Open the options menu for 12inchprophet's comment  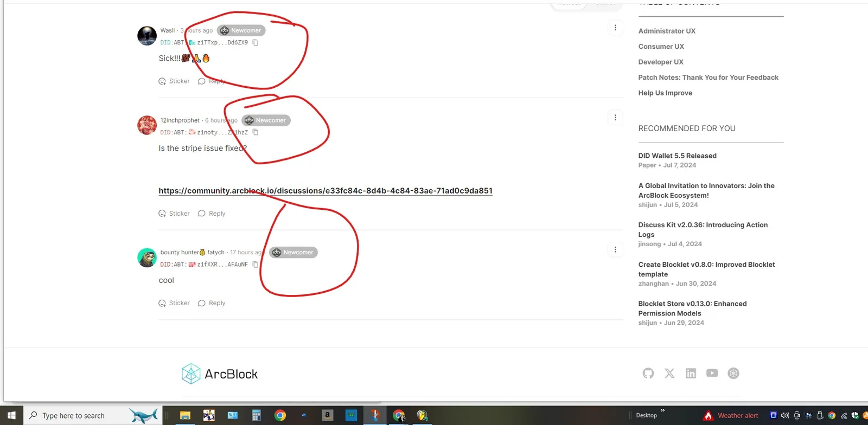pyautogui.click(x=615, y=118)
